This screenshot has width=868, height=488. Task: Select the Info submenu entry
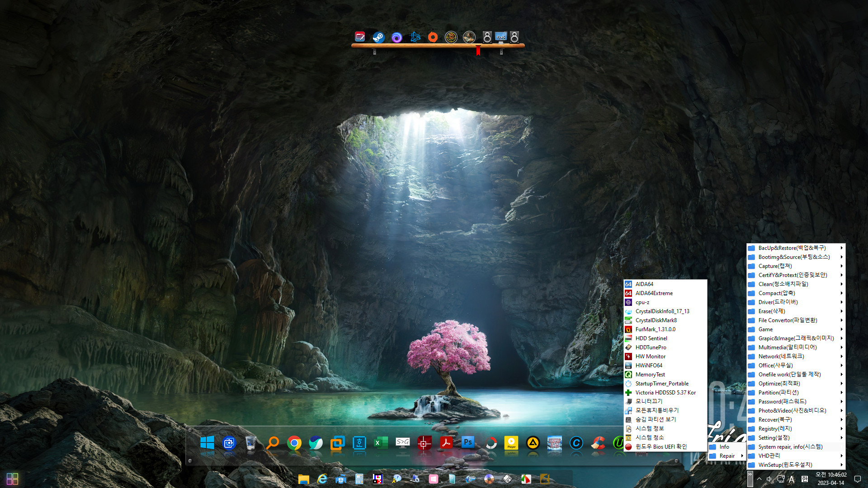(x=726, y=446)
